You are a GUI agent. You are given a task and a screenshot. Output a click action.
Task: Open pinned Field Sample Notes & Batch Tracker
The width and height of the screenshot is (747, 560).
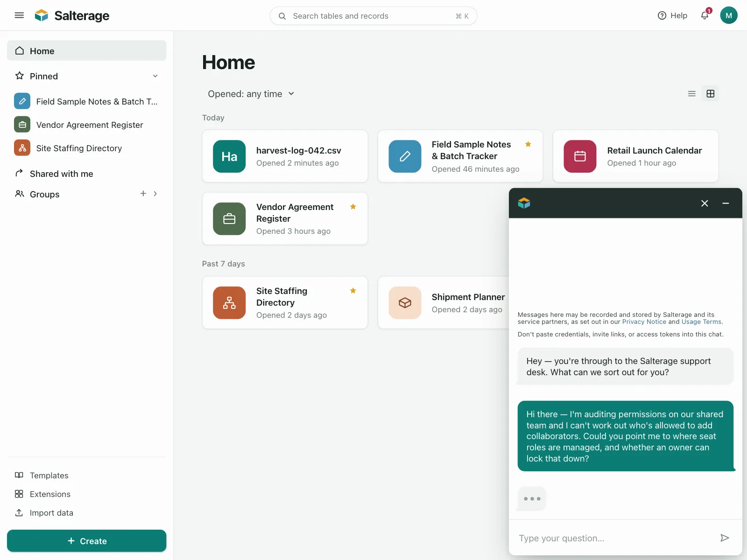click(86, 101)
